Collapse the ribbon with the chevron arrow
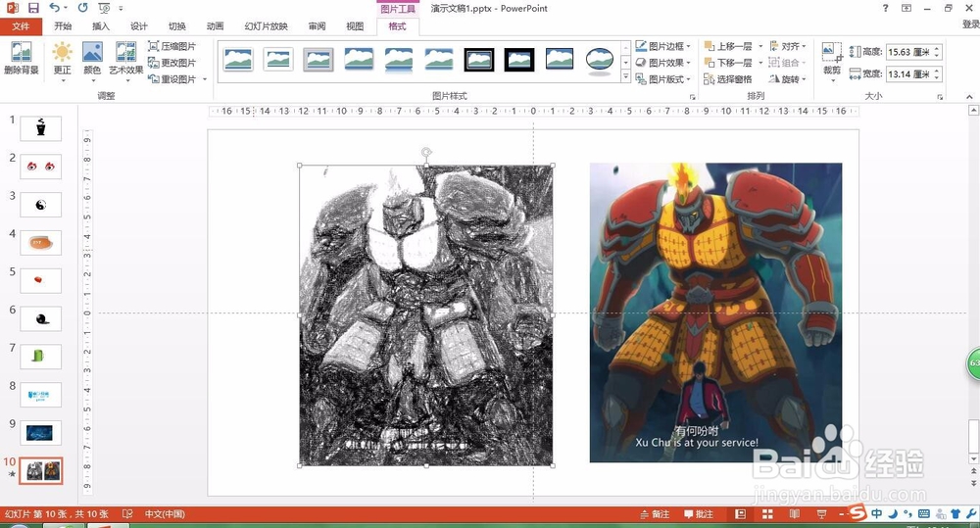980x528 pixels. point(969,97)
